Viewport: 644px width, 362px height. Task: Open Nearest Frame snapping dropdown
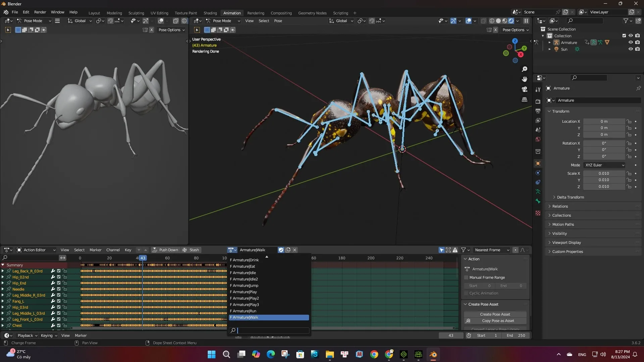tap(492, 250)
